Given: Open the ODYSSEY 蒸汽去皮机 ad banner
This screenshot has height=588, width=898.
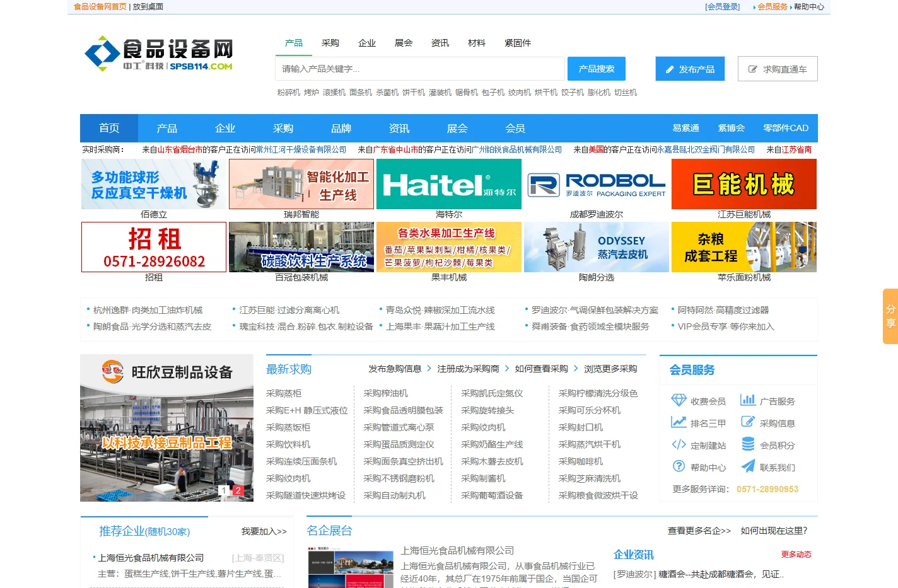Looking at the screenshot, I should 597,247.
